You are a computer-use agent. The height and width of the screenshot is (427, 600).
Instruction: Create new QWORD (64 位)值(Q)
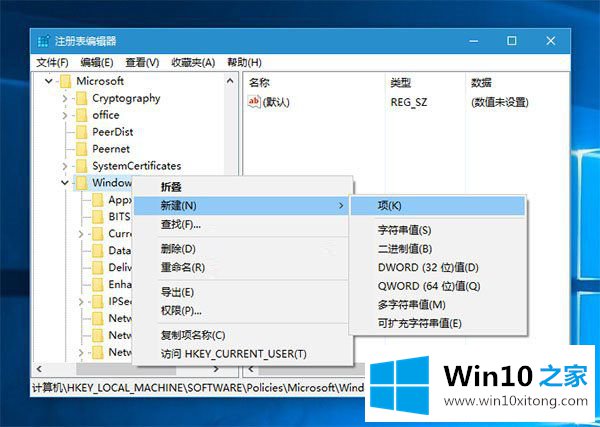click(x=438, y=286)
